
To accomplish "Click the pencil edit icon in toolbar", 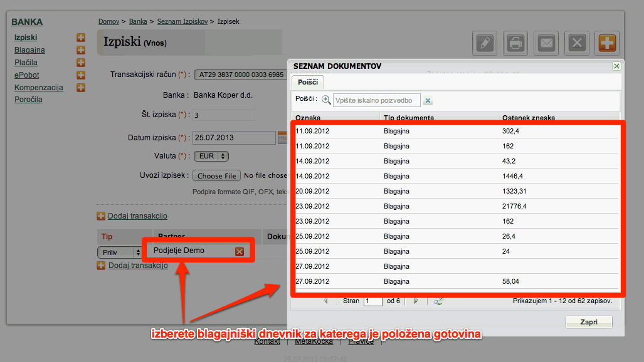I will 485,43.
